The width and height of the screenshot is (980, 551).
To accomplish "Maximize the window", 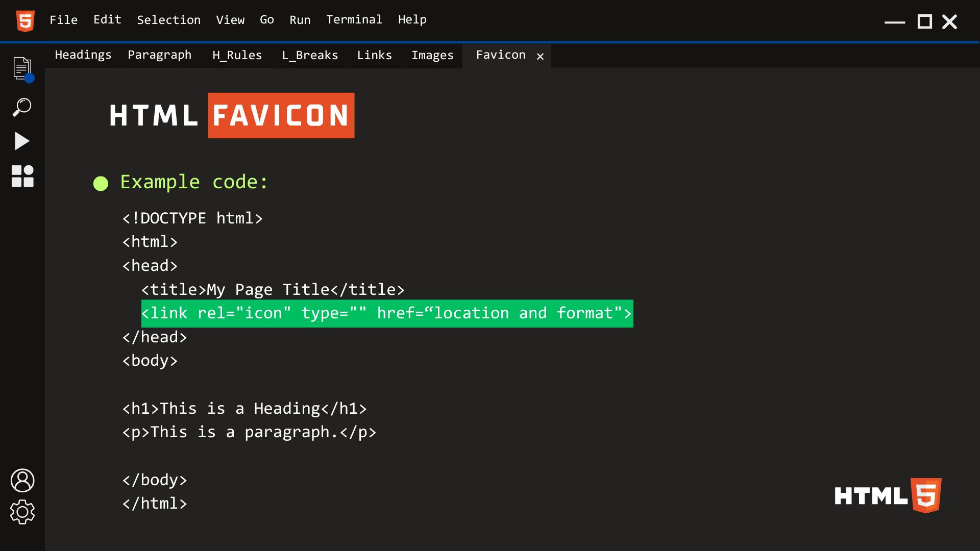I will point(925,22).
